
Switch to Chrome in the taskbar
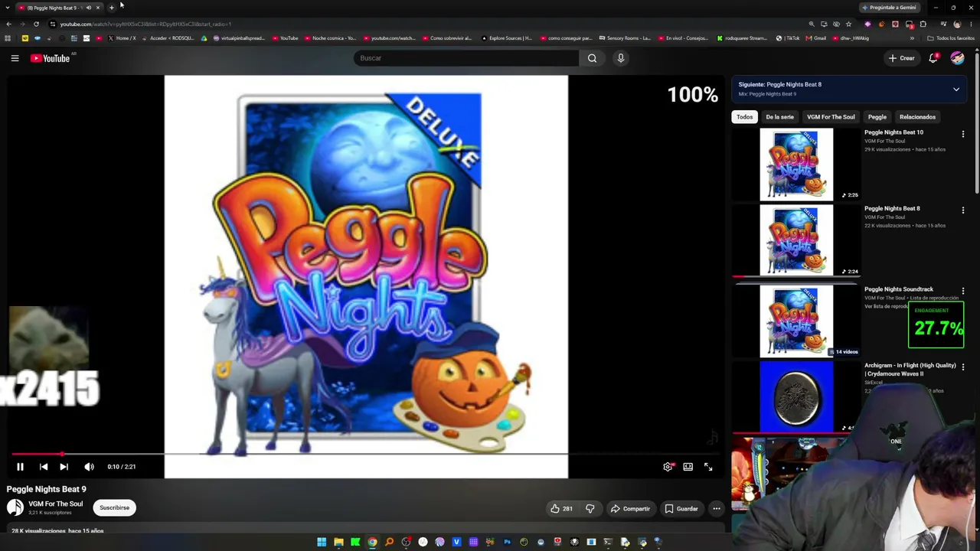tap(372, 543)
